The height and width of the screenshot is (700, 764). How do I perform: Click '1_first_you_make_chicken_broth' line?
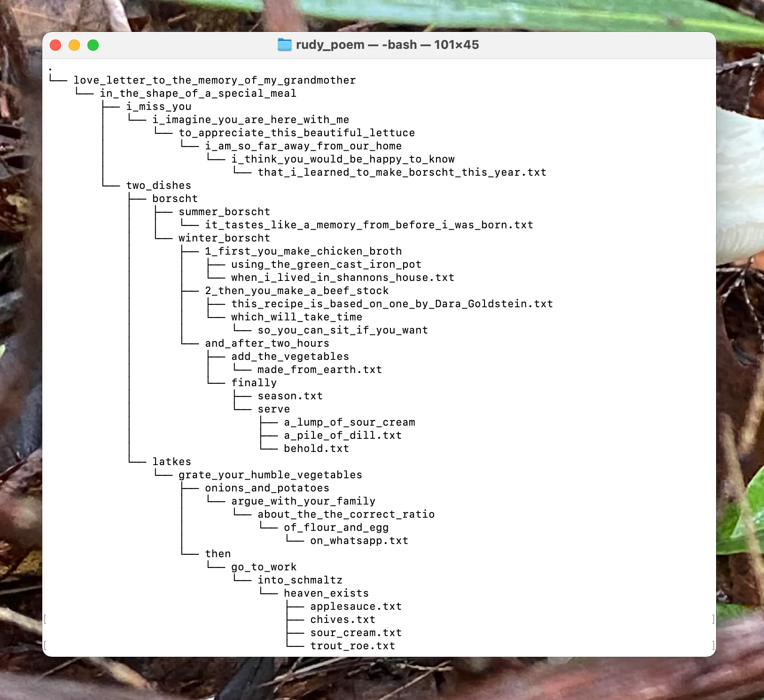click(x=303, y=251)
